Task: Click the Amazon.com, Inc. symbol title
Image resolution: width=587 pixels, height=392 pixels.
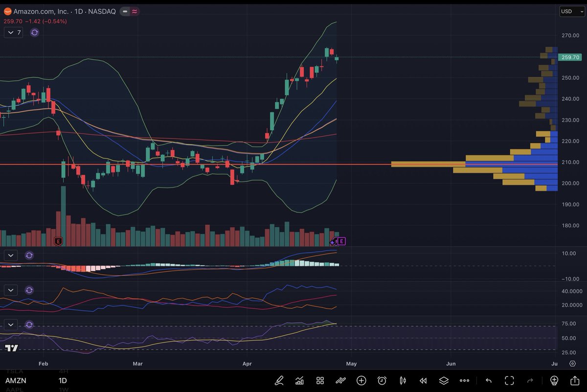Action: coord(42,11)
